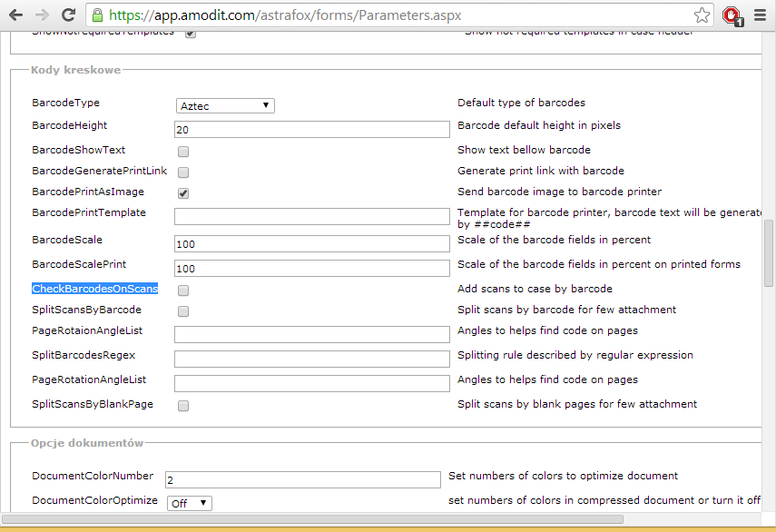Click the SplitBarcodesRegex input field

312,360
